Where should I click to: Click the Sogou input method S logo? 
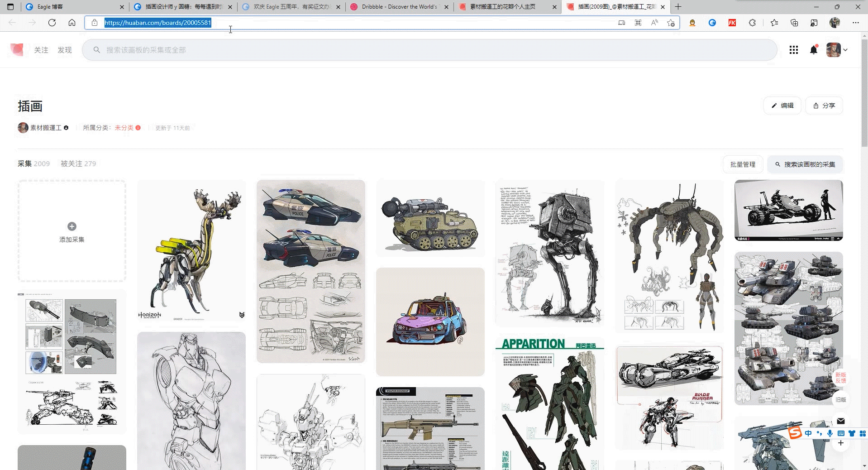(x=795, y=433)
